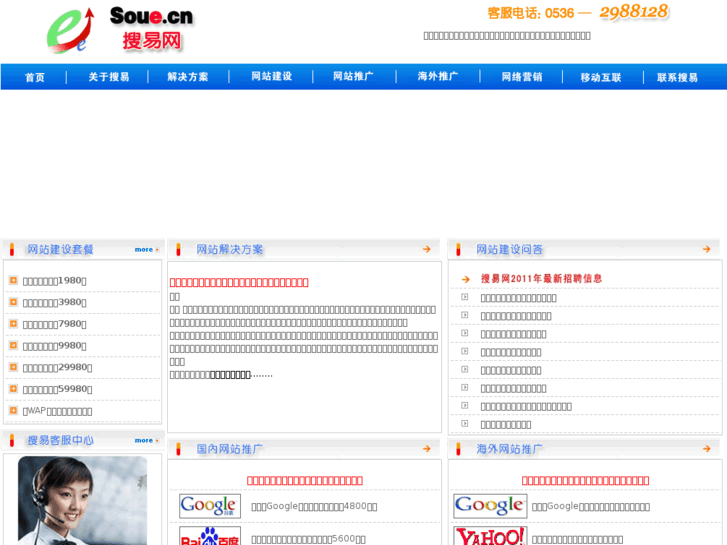Open the WAP package list item
This screenshot has width=727, height=545.
point(57,411)
